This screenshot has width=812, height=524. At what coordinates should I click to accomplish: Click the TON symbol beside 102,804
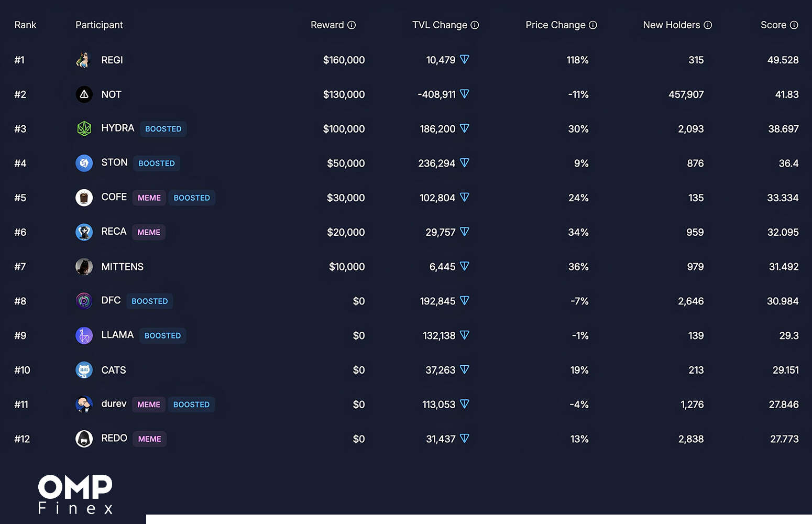click(x=464, y=198)
